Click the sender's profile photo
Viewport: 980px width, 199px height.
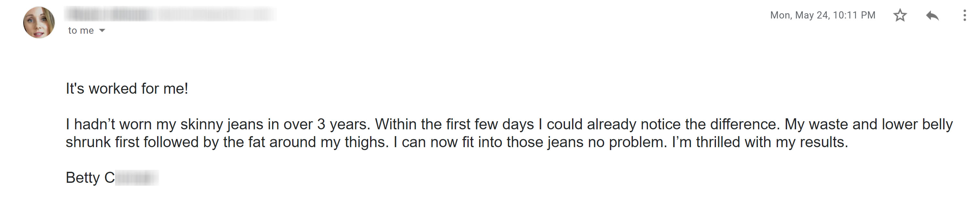point(39,22)
